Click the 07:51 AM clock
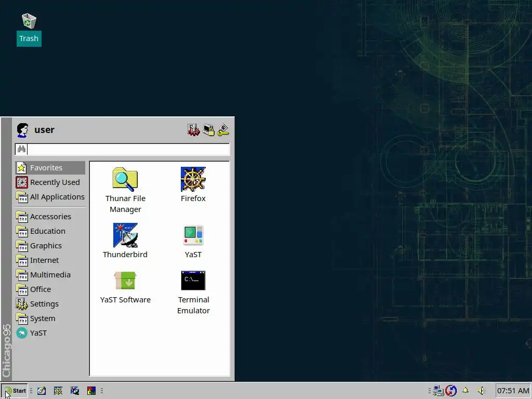This screenshot has height=399, width=532. coord(513,391)
